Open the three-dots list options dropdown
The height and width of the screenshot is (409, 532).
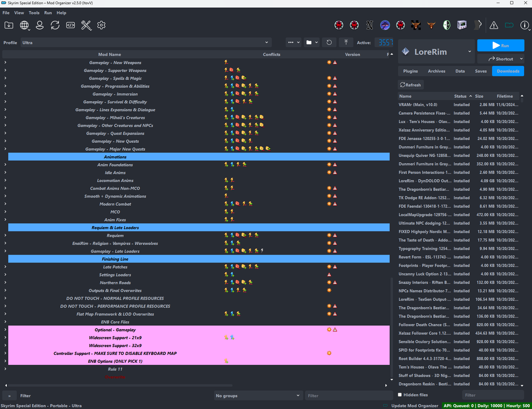point(294,43)
